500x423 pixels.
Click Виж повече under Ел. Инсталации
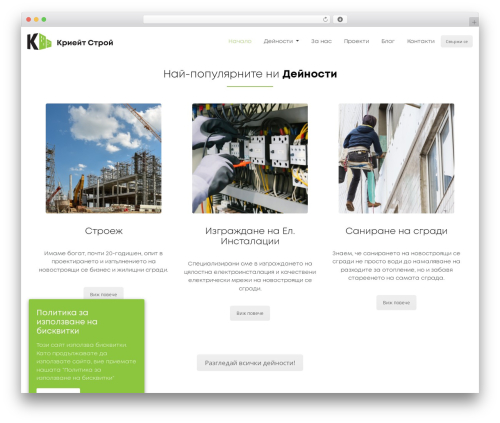250,313
